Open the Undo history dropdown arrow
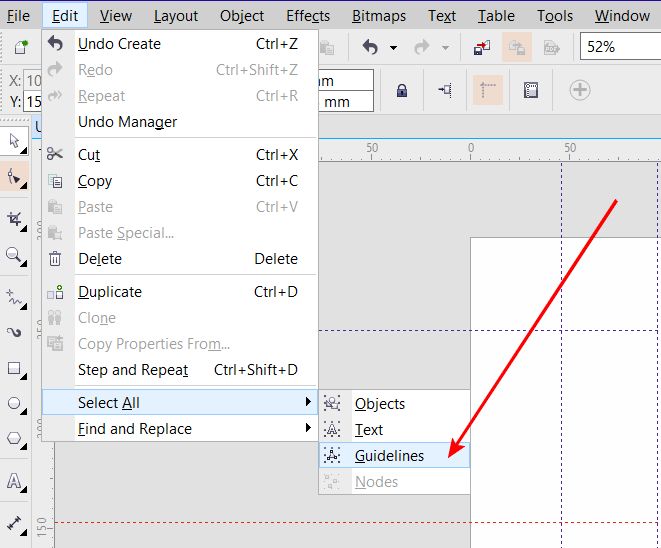 click(x=393, y=48)
